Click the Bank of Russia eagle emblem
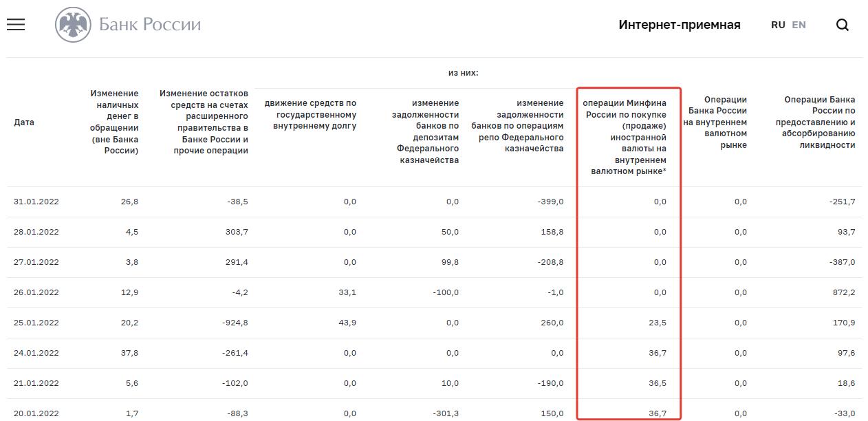Image resolution: width=868 pixels, height=421 pixels. click(x=72, y=25)
